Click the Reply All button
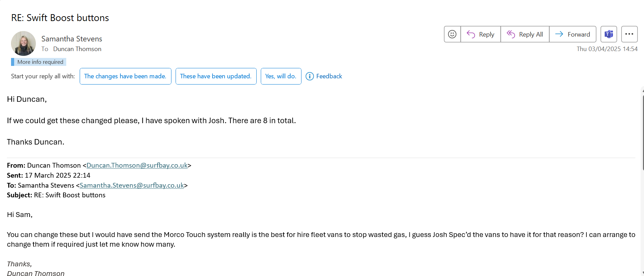Viewport: 644px width, 276px height. 525,34
